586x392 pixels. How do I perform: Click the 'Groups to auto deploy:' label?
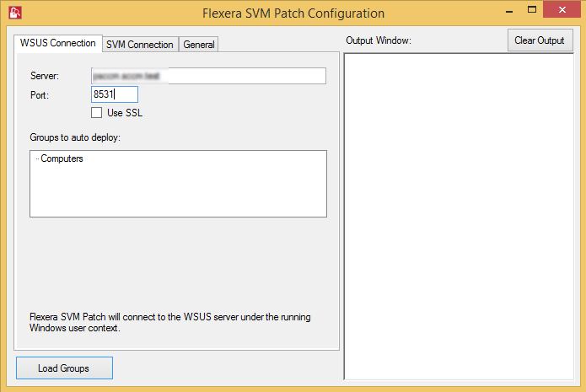pyautogui.click(x=75, y=137)
